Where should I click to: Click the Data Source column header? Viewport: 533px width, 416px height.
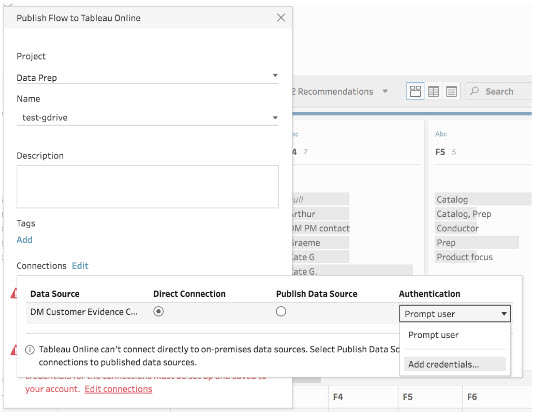tap(55, 294)
